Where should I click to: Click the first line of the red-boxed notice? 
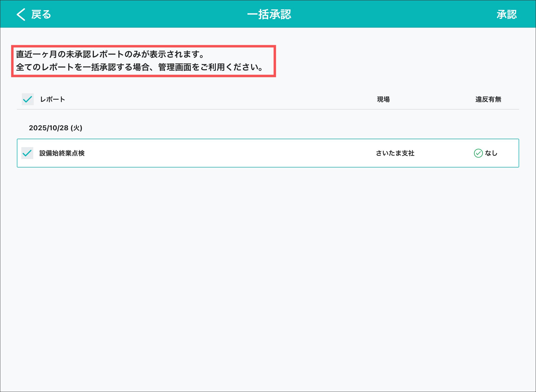pos(110,54)
